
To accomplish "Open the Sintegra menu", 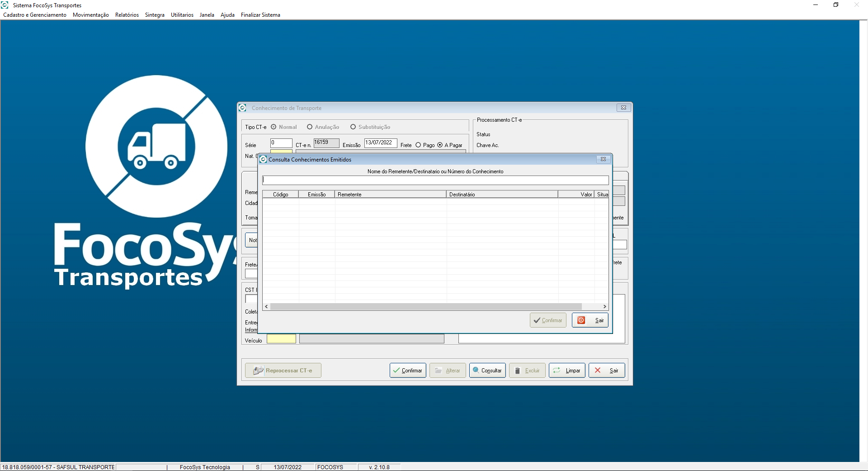I will [155, 15].
